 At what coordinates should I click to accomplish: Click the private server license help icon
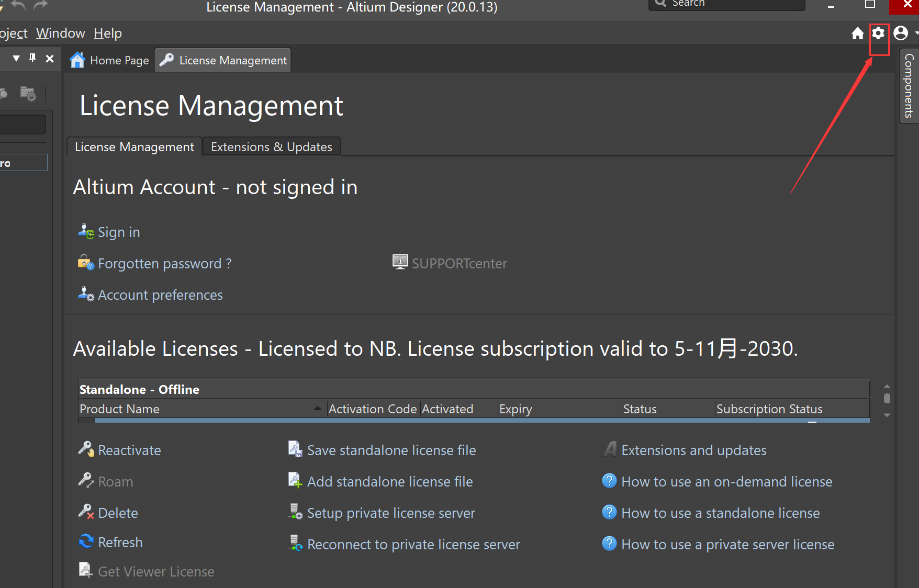(609, 543)
